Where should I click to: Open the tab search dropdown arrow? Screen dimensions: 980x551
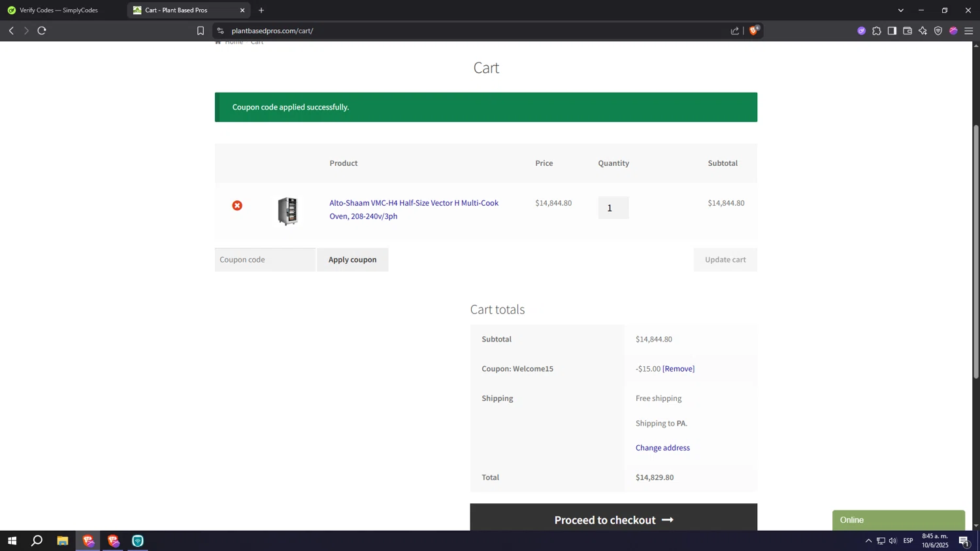900,10
